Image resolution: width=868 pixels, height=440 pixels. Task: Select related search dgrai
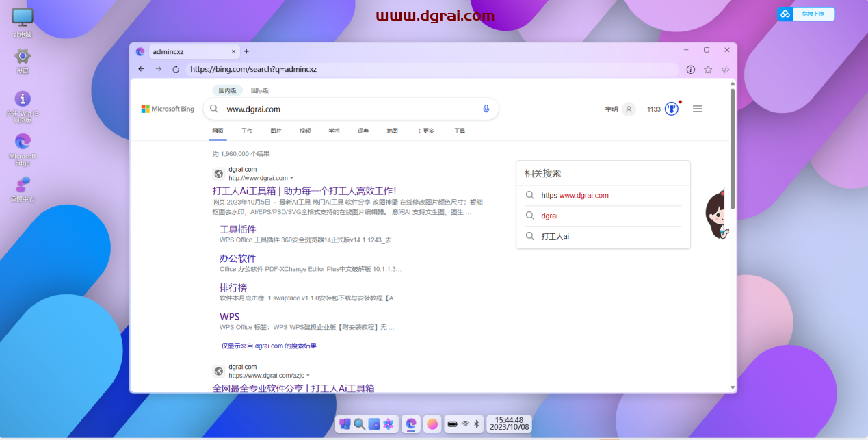[550, 216]
